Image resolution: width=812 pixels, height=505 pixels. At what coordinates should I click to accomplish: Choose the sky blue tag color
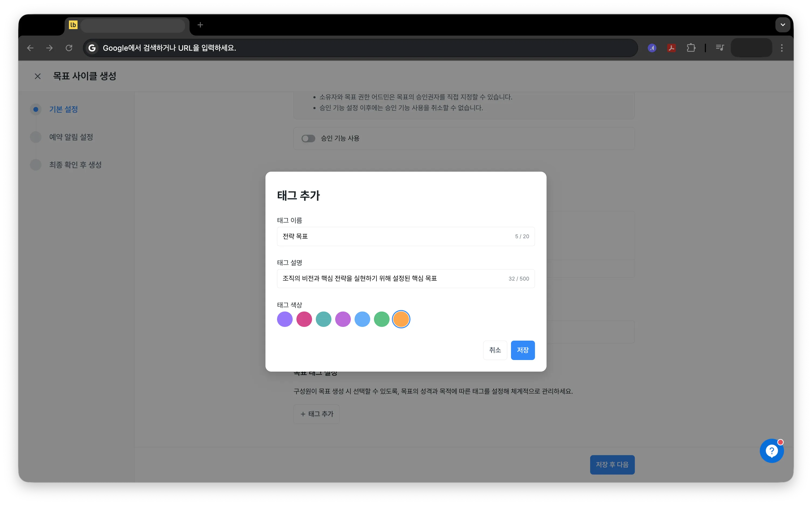362,319
